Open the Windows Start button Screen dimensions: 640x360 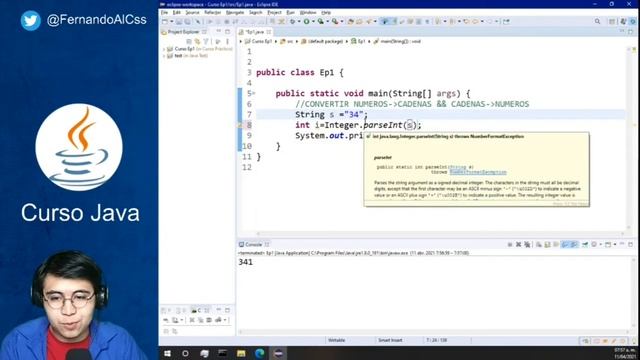tap(167, 353)
